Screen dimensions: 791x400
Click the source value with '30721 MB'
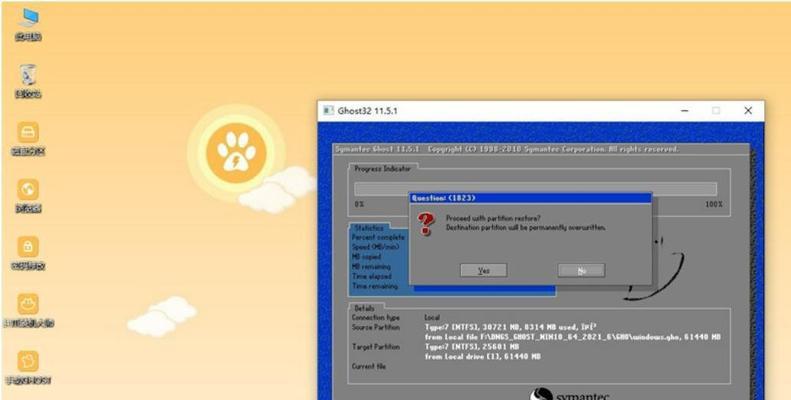click(x=511, y=327)
